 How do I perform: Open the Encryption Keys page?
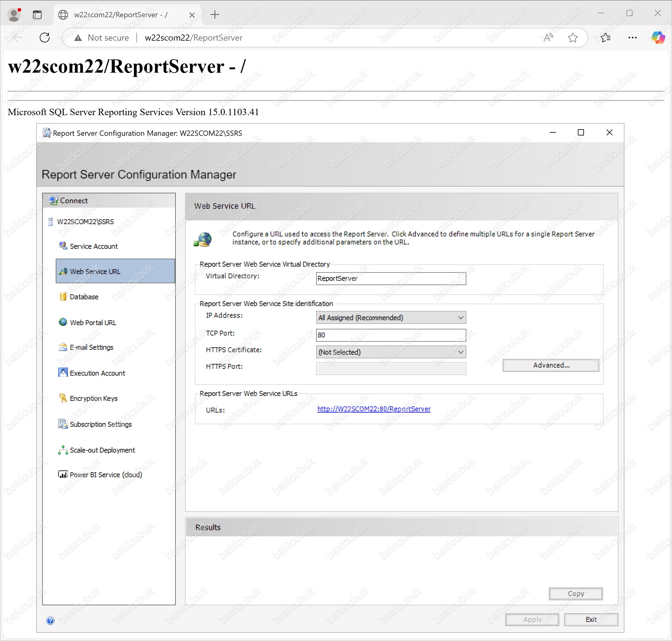point(94,398)
